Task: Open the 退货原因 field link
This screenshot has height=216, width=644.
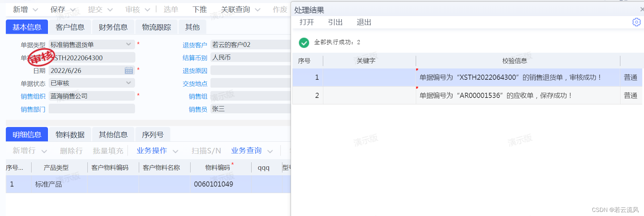Action: click(195, 71)
